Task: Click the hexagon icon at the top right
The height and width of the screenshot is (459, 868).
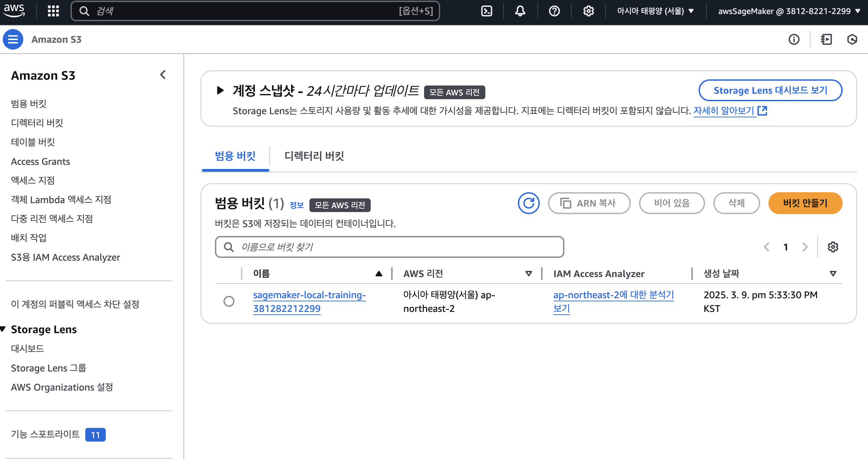Action: (852, 39)
